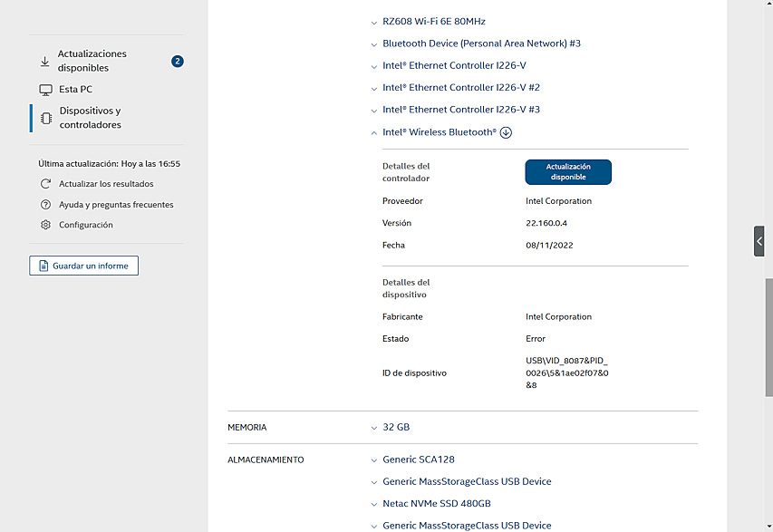This screenshot has height=532, width=773.
Task: Click the ALMACENAMIENTO section label
Action: (x=266, y=460)
